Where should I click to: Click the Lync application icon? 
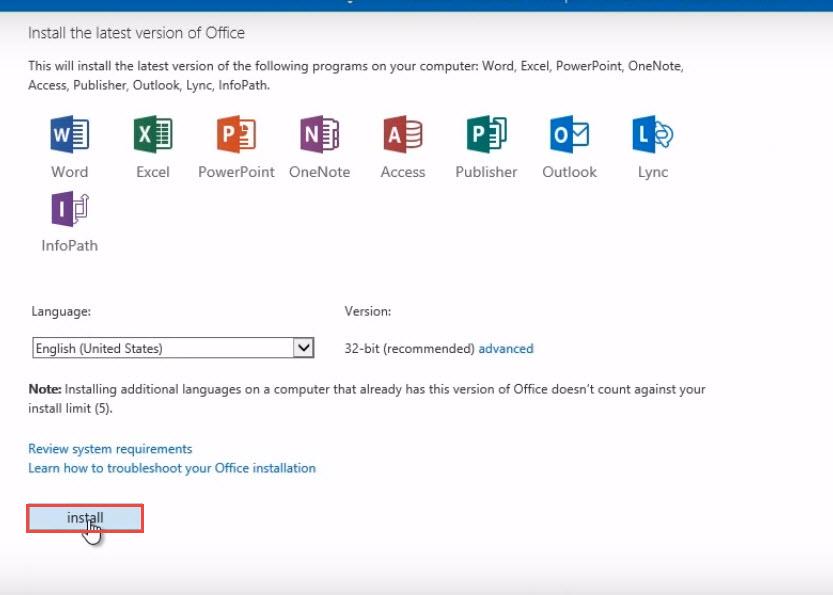tap(653, 134)
